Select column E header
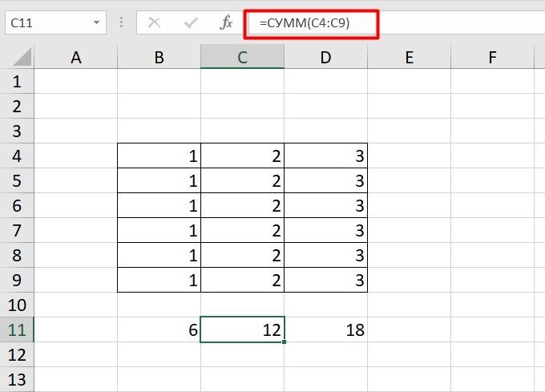 click(409, 57)
